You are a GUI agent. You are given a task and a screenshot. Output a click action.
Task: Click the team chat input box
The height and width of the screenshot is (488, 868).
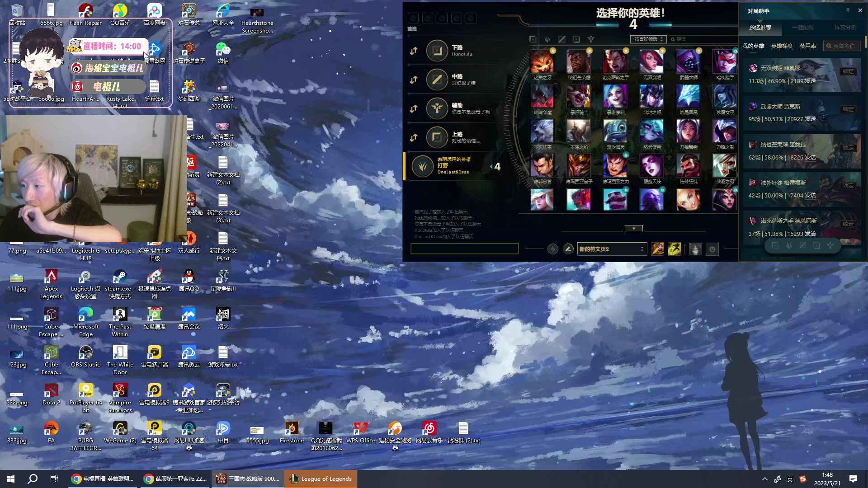point(464,249)
